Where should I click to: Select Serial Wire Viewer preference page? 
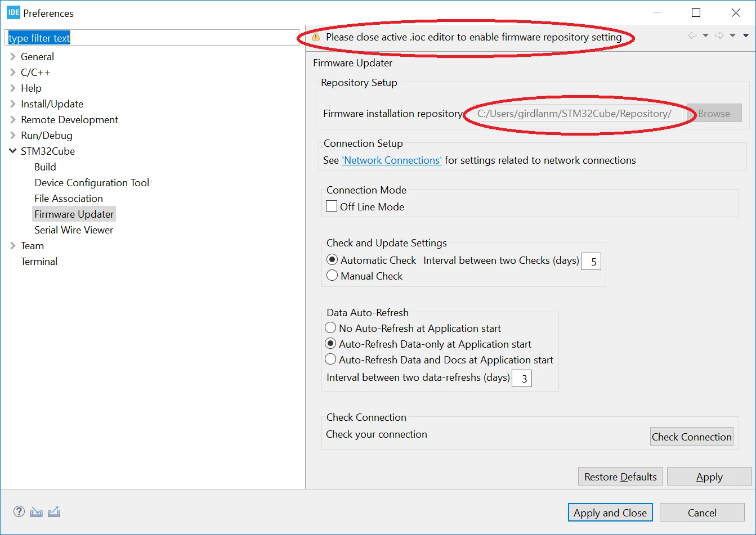tap(74, 230)
